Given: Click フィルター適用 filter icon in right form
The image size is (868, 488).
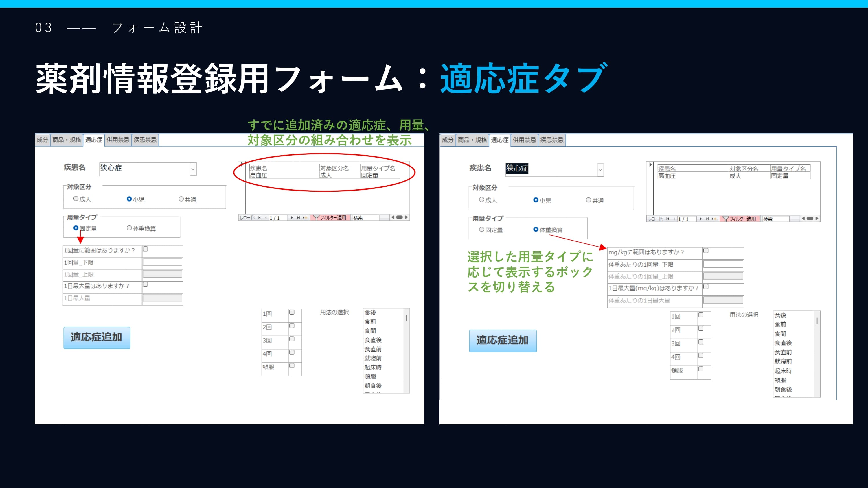Looking at the screenshot, I should (x=726, y=219).
